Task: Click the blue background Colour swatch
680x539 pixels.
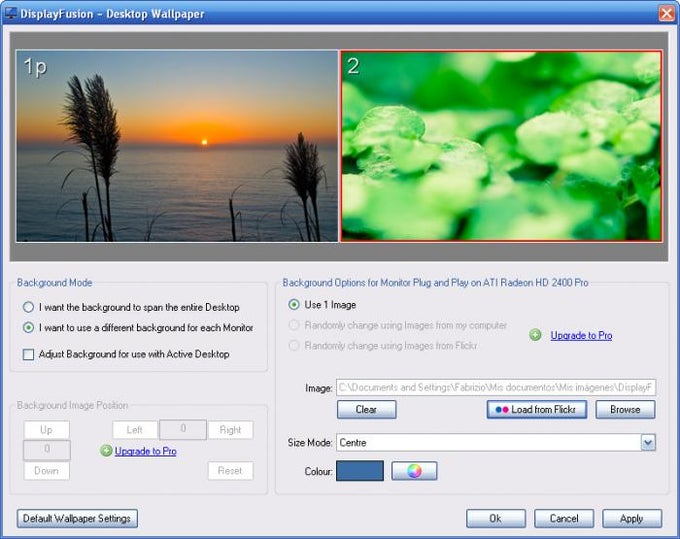Action: 360,470
